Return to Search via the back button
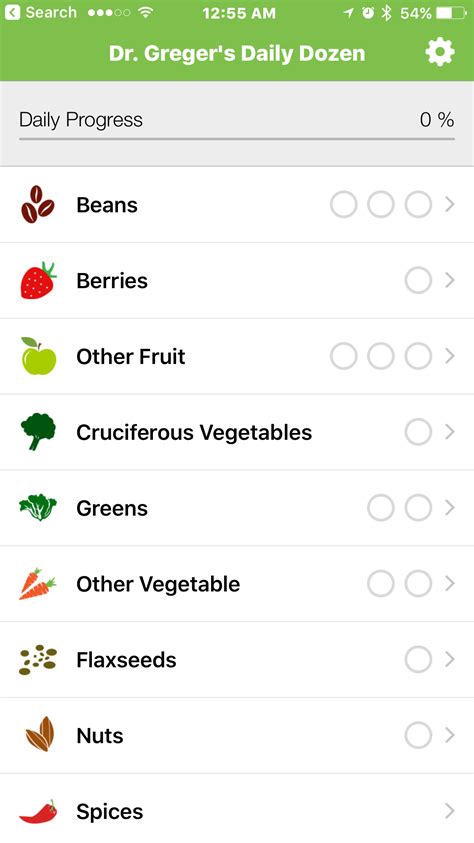This screenshot has height=843, width=474. pyautogui.click(x=38, y=12)
